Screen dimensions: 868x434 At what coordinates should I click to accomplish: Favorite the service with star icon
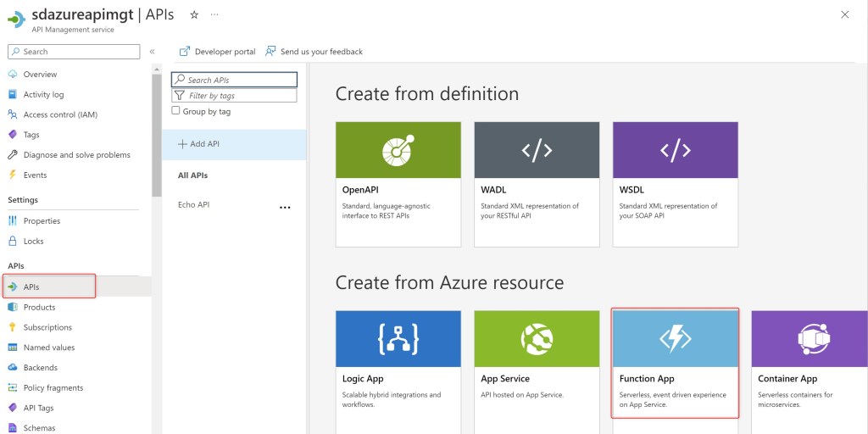[x=194, y=15]
